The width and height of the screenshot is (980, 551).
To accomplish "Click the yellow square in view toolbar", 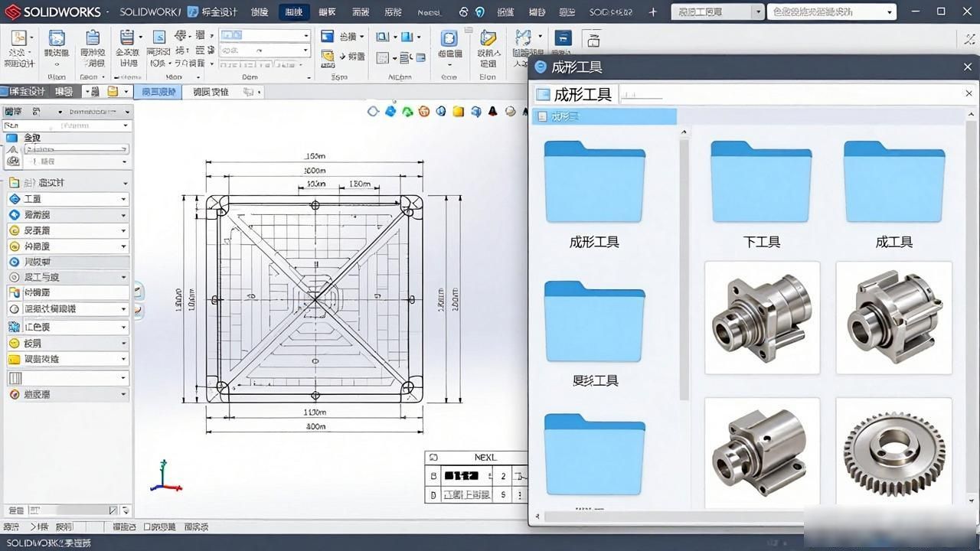I will click(458, 111).
